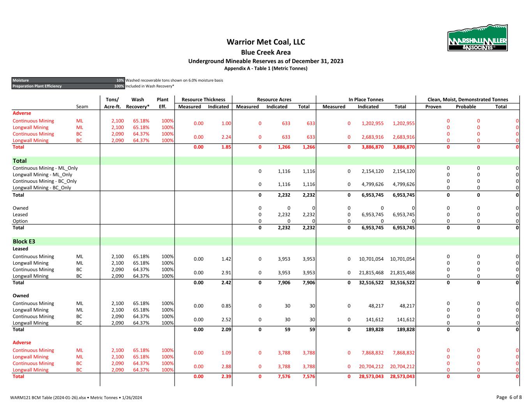Click the "Resource Acres" column group header

pos(274,100)
